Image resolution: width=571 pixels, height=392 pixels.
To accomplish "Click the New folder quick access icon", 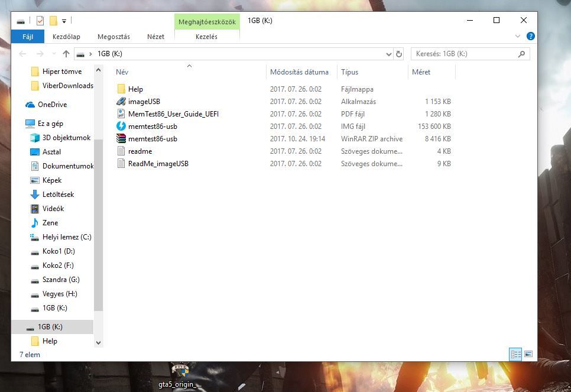I will tap(53, 21).
